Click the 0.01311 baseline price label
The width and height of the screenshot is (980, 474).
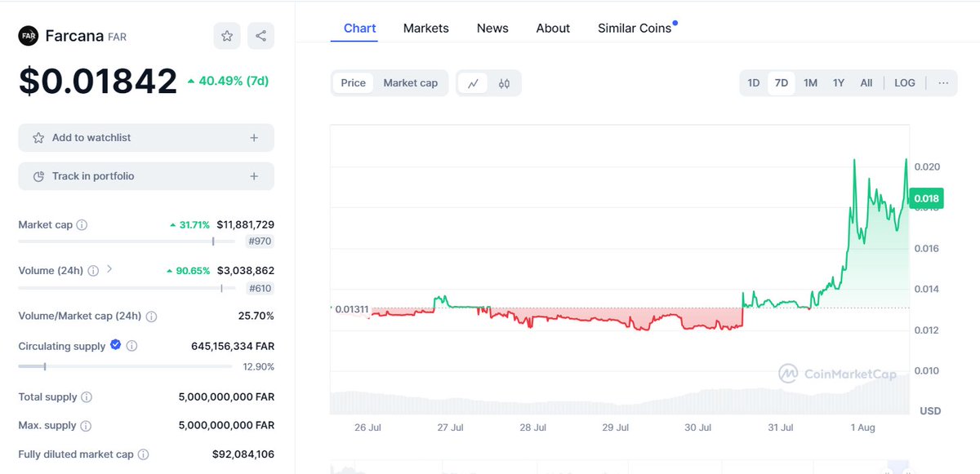pos(351,309)
